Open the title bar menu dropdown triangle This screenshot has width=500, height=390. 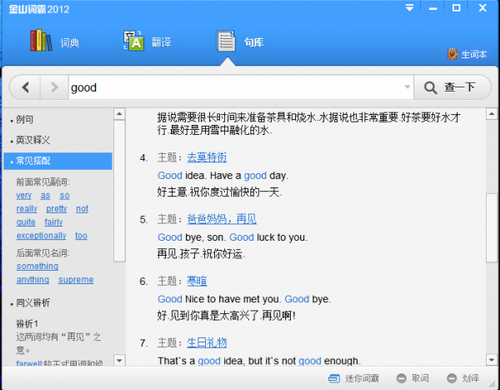tap(410, 8)
